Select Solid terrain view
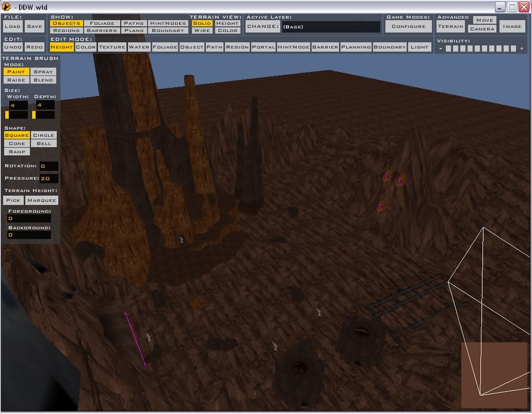Viewport: 532px width, 414px height. [x=202, y=23]
